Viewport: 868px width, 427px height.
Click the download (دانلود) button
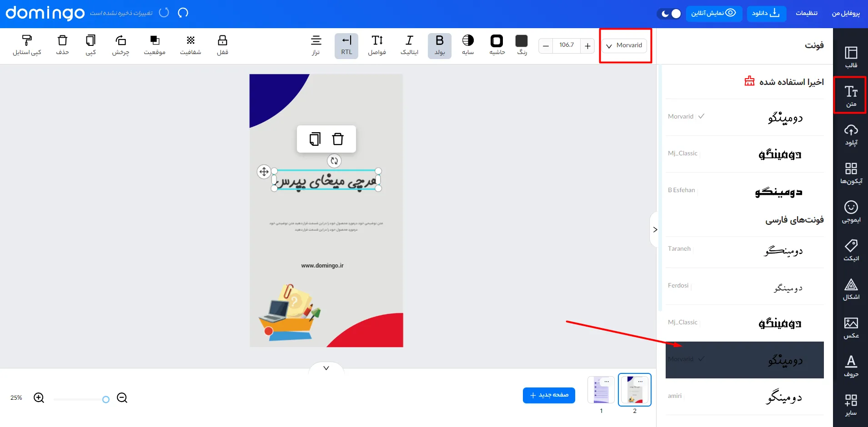point(766,13)
